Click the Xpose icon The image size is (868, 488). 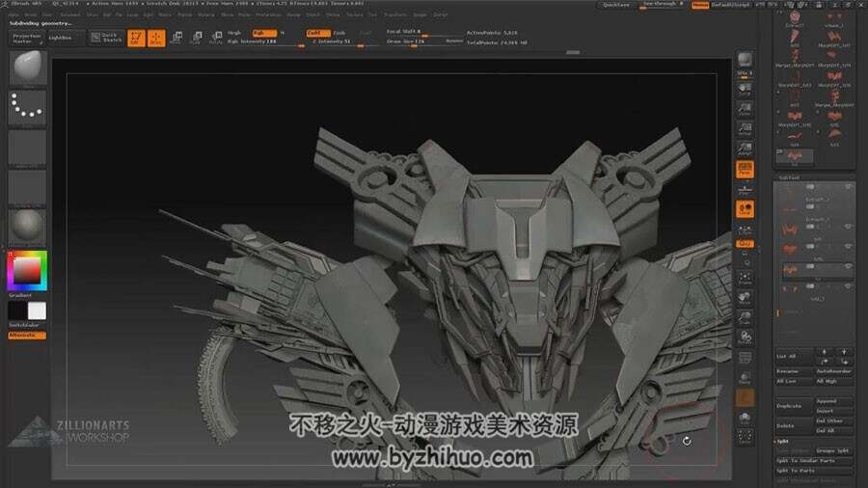pyautogui.click(x=745, y=437)
